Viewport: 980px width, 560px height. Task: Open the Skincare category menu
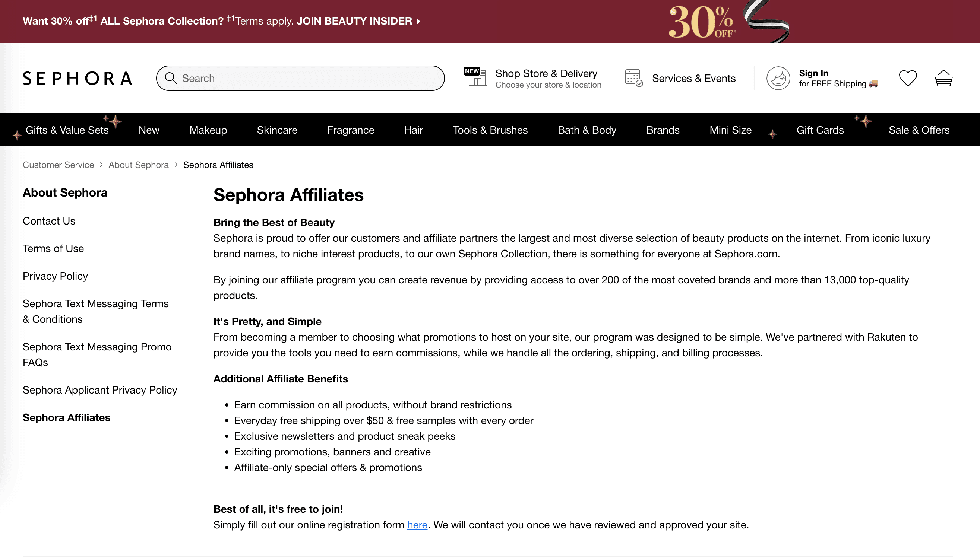coord(277,130)
